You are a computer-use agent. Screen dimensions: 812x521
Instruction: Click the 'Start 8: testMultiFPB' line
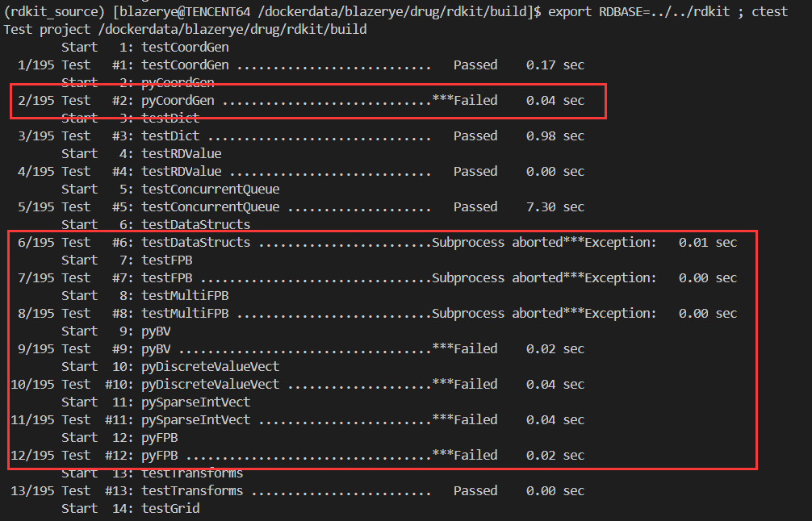145,295
